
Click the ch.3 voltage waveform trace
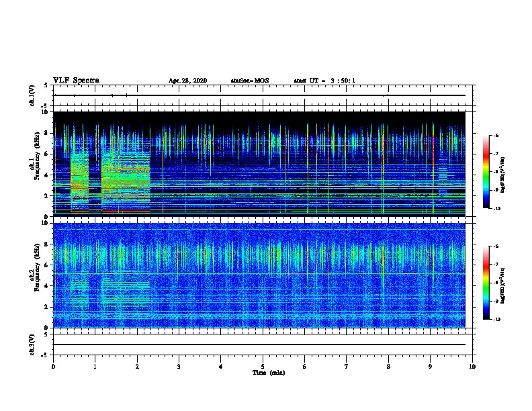(259, 345)
